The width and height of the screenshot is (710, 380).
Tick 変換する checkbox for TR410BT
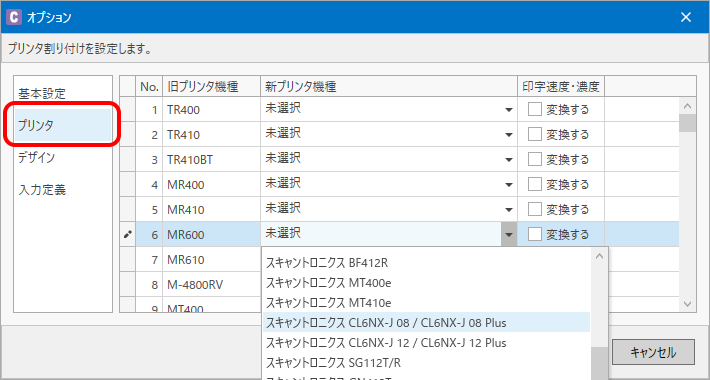[535, 159]
